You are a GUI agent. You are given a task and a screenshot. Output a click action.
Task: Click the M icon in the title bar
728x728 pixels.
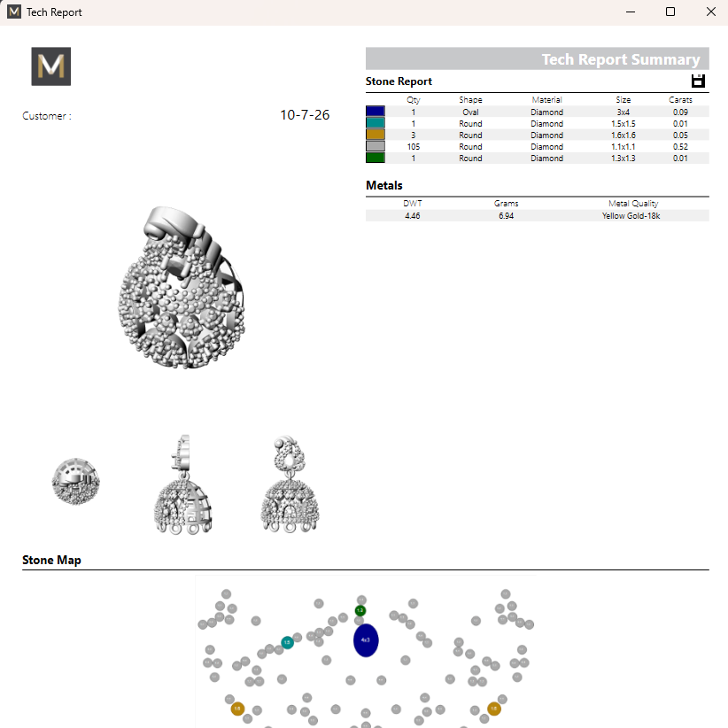click(14, 12)
